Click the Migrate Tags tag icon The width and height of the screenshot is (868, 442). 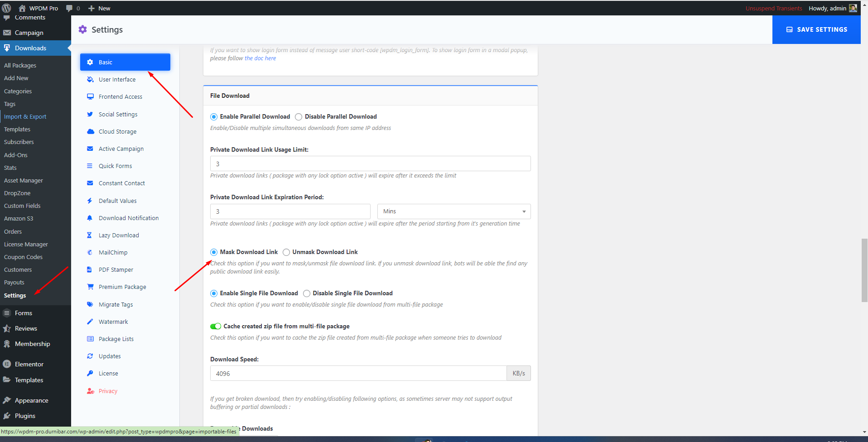[90, 304]
